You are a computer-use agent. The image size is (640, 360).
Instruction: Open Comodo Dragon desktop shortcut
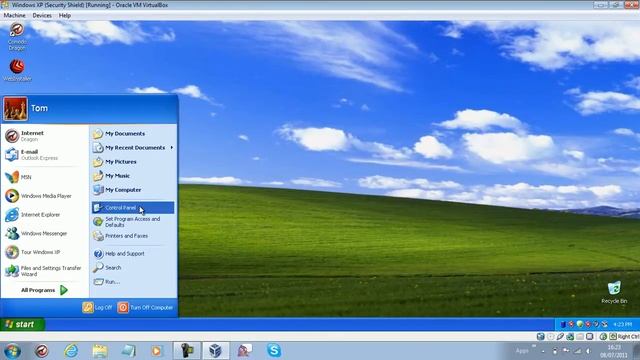(x=17, y=36)
